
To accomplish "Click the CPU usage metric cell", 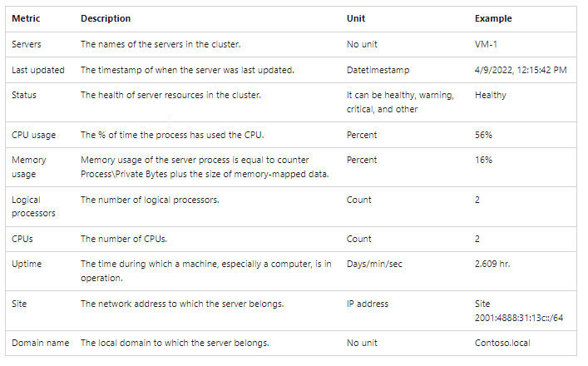I will (x=34, y=135).
